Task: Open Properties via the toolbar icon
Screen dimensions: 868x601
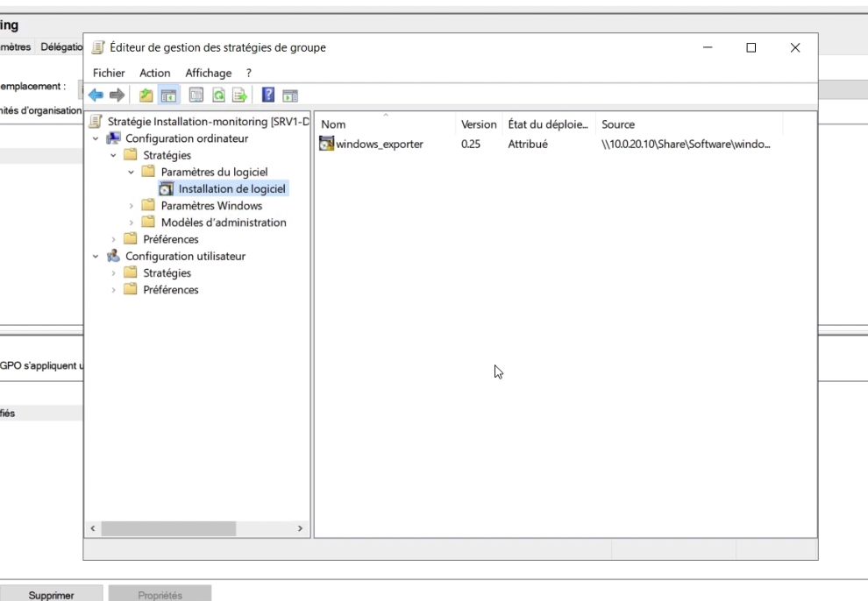Action: pyautogui.click(x=196, y=95)
